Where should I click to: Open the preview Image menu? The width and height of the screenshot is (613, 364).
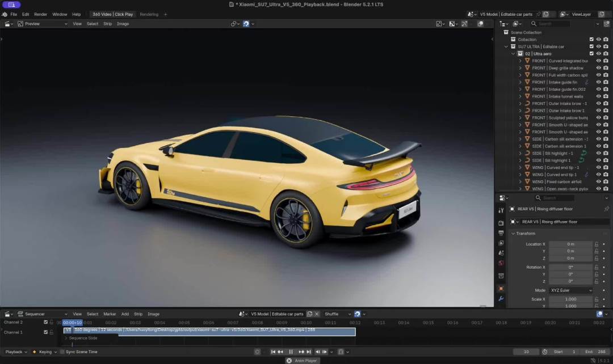[x=123, y=24]
